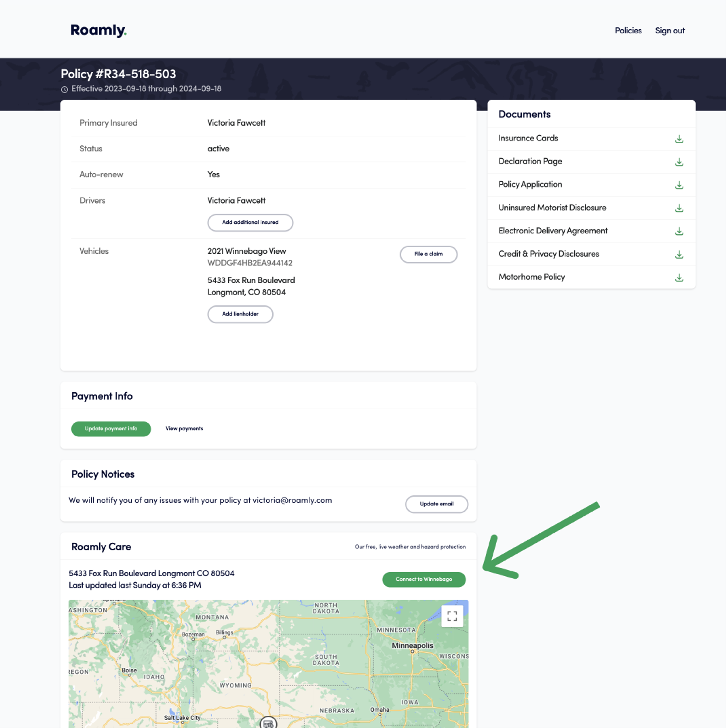Viewport: 726px width, 728px height.
Task: Download the Policy Application document
Action: tap(679, 185)
